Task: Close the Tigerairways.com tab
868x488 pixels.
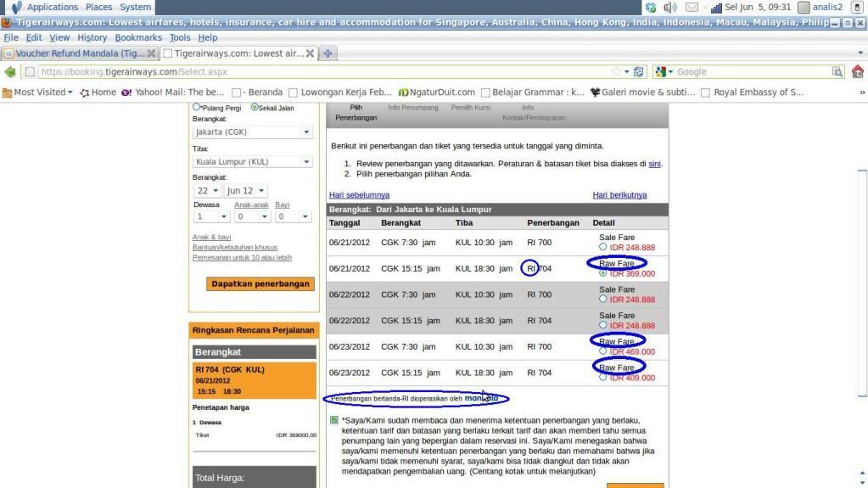Action: [310, 53]
